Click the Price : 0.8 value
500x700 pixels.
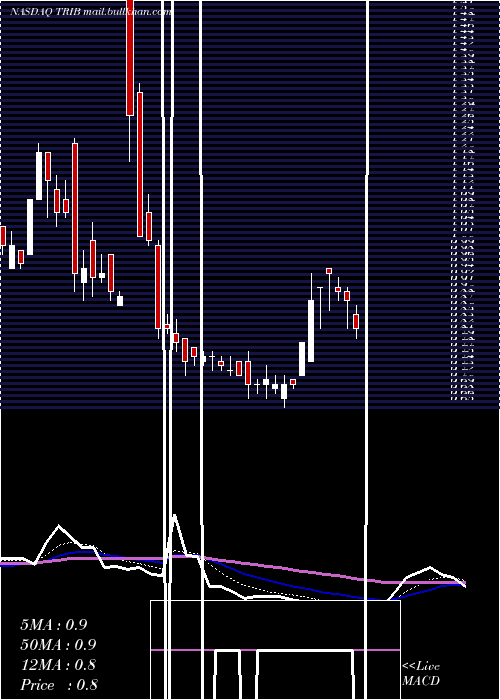(x=59, y=685)
